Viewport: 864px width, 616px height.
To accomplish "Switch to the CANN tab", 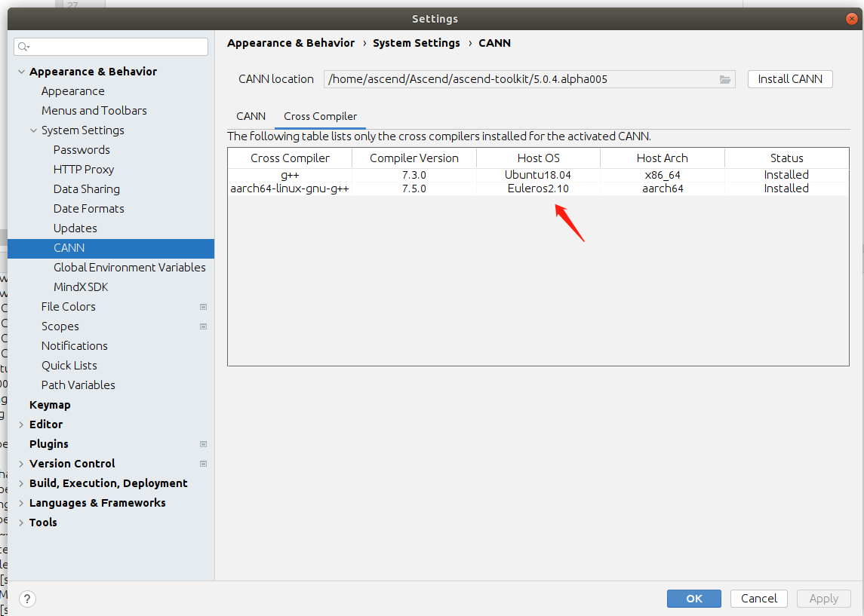I will [251, 116].
